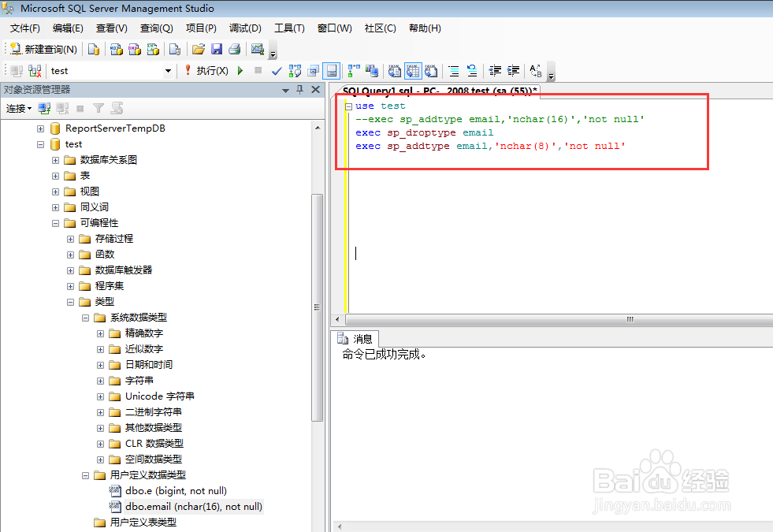
Task: Open an Analysis Services DMX Query
Action: click(x=135, y=49)
